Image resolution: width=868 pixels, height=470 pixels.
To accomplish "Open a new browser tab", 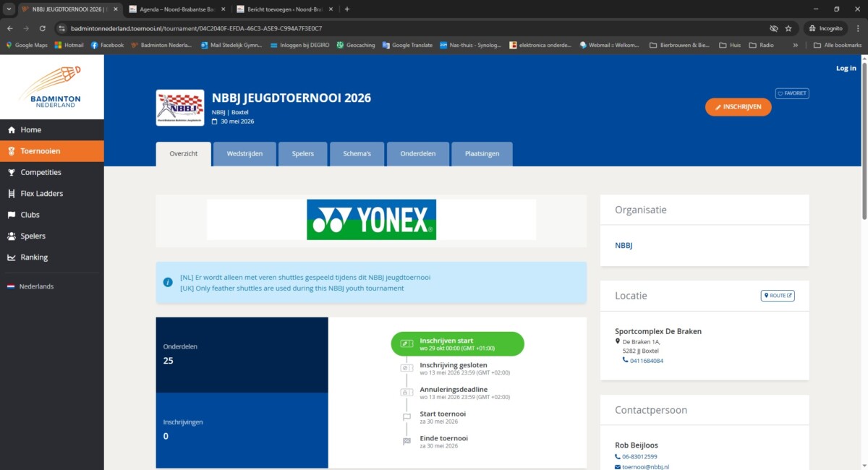I will (347, 9).
